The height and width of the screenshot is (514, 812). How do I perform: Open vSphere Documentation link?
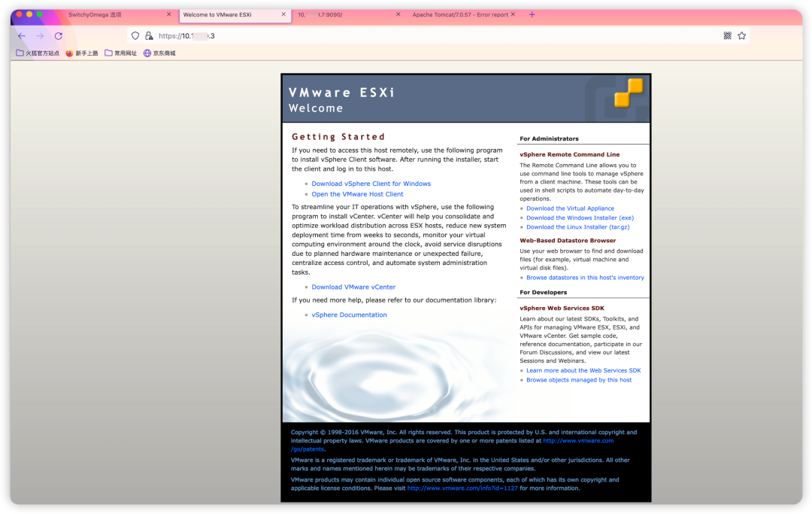349,315
